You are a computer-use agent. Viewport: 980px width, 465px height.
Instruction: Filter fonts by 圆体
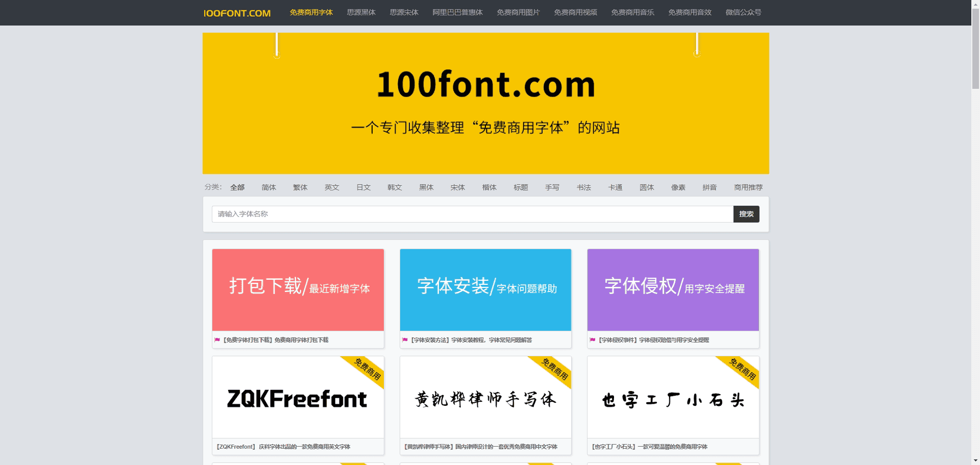[x=647, y=187]
